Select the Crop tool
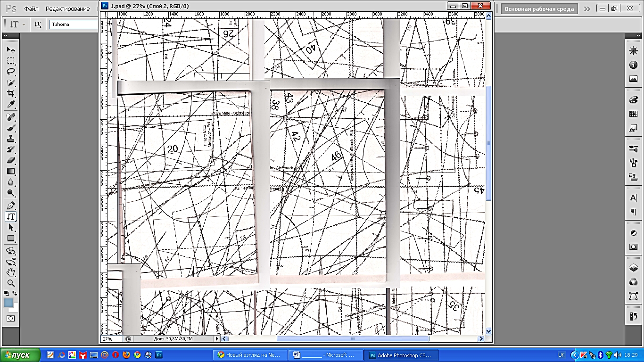644x362 pixels. coord(10,93)
